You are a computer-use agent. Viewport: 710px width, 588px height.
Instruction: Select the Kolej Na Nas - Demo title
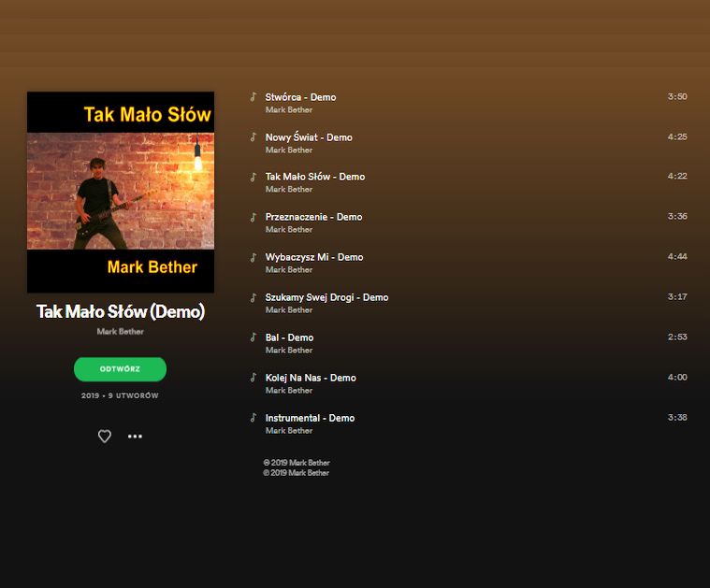[311, 378]
